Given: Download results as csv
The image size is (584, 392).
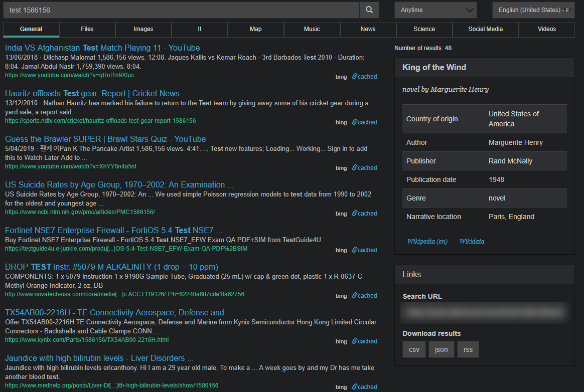Looking at the screenshot, I should (413, 349).
